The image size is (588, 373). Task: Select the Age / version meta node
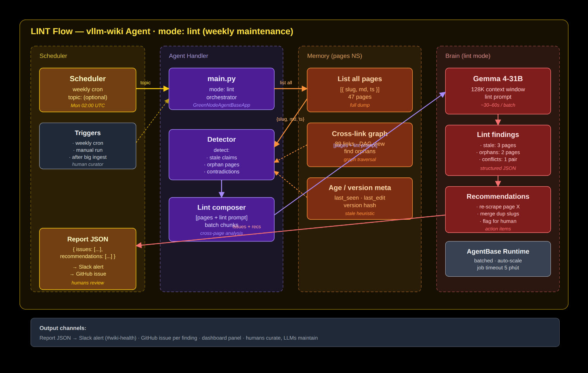pyautogui.click(x=360, y=199)
